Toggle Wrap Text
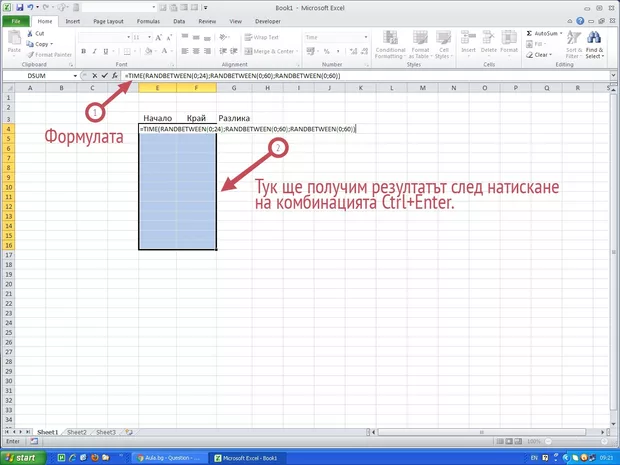 [261, 37]
